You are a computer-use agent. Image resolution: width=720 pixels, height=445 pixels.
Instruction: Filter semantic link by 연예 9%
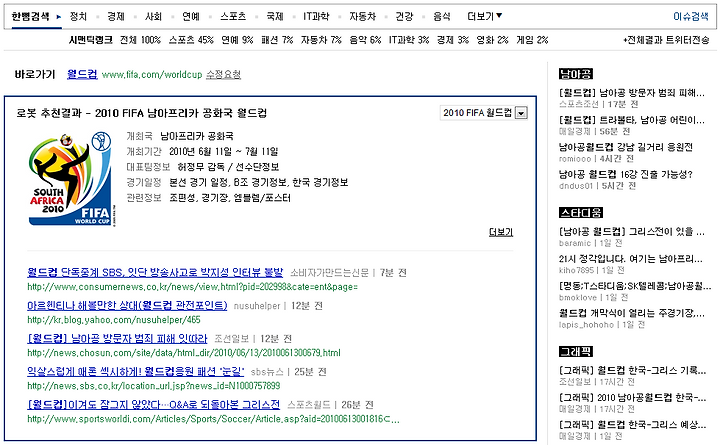click(237, 40)
